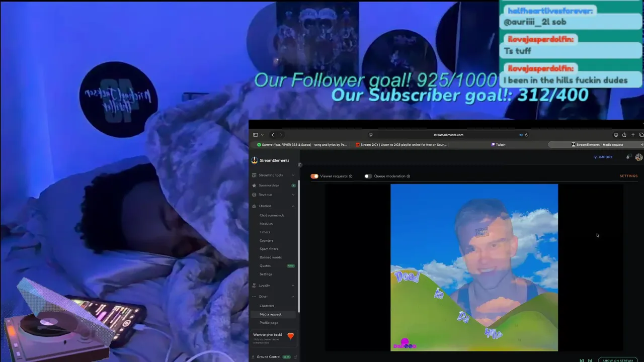Open Media request in sidebar
644x362 pixels.
point(274,314)
